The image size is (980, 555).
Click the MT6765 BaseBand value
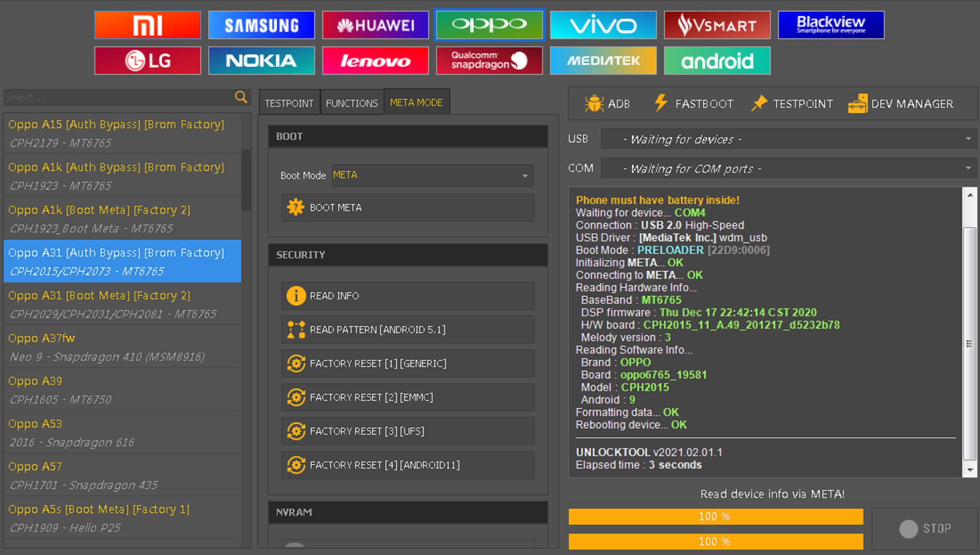[661, 300]
